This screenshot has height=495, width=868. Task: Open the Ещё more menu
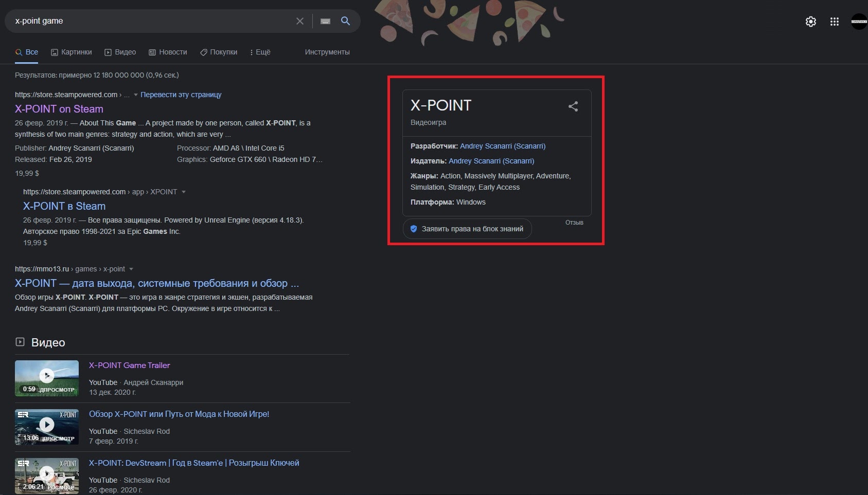point(260,52)
